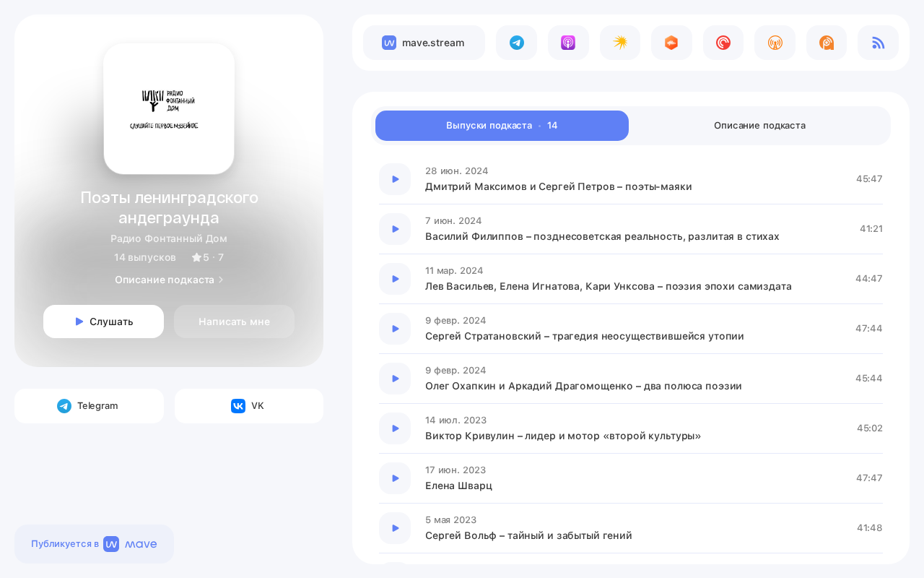This screenshot has height=578, width=924.
Task: Open the mave.stream link button
Action: click(424, 43)
